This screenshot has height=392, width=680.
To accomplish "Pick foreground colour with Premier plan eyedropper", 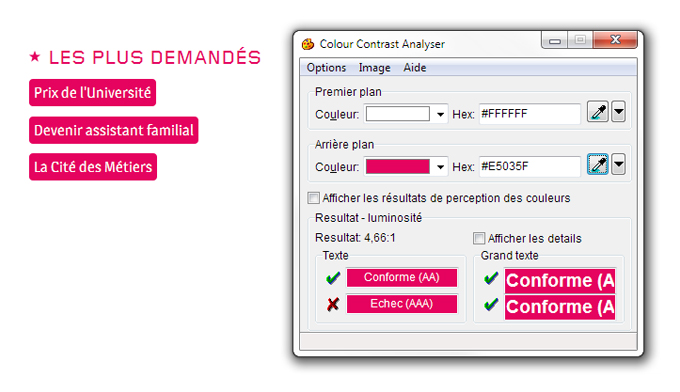I will (x=597, y=112).
